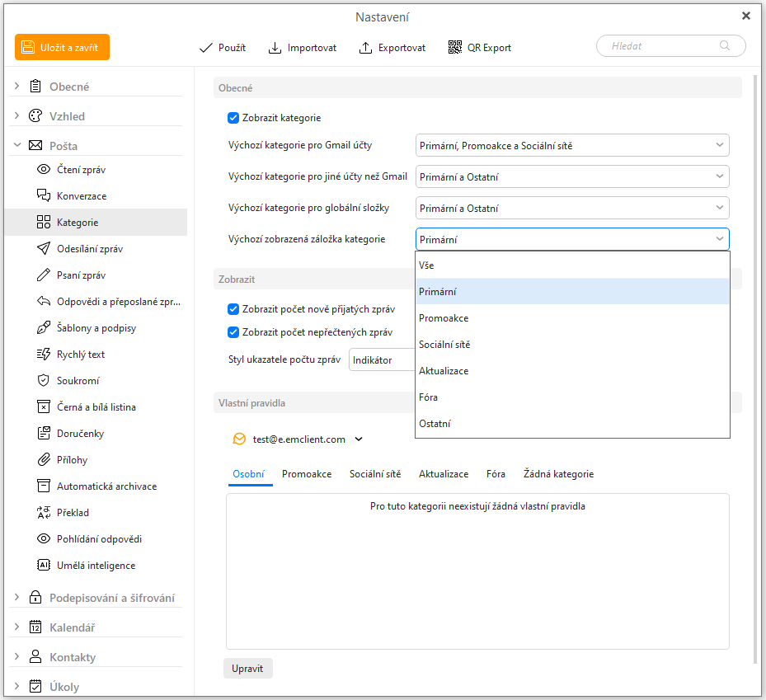The image size is (766, 700).
Task: Toggle Zobrazit počet nově přijatých zpráv
Action: point(233,309)
